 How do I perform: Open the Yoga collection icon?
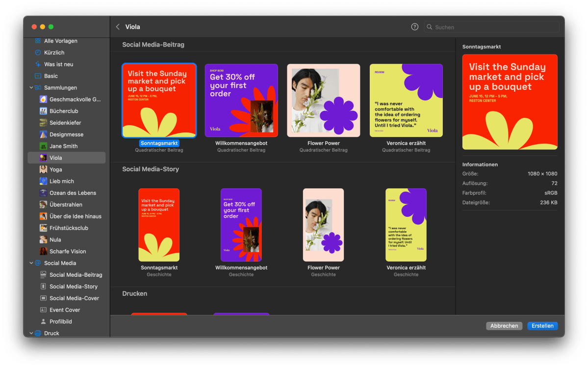coord(43,169)
